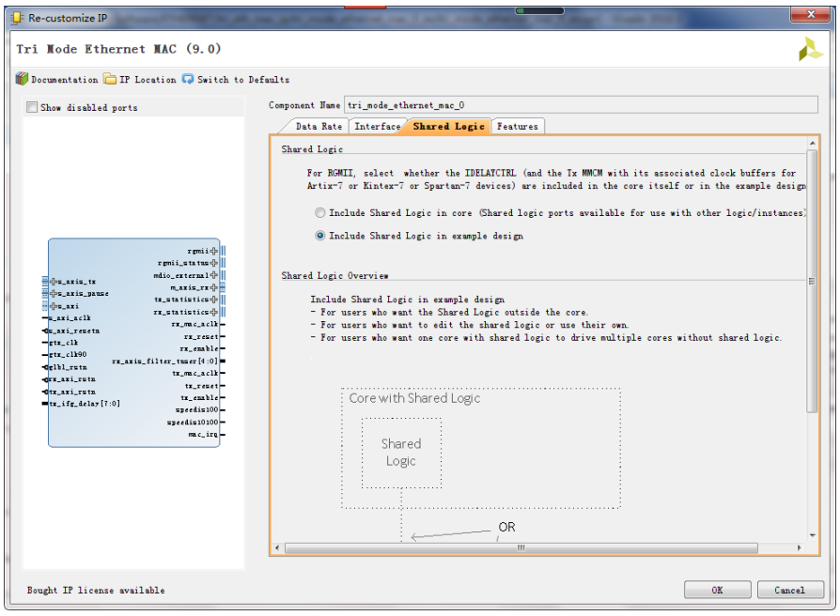The image size is (840, 616).
Task: Click the tx_axi_rstn port label
Action: point(72,392)
